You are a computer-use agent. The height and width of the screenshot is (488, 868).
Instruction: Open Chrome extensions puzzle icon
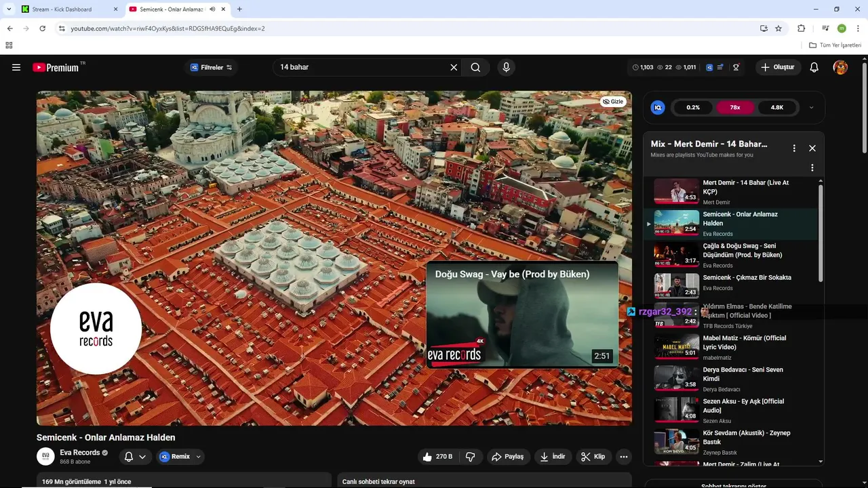point(802,28)
